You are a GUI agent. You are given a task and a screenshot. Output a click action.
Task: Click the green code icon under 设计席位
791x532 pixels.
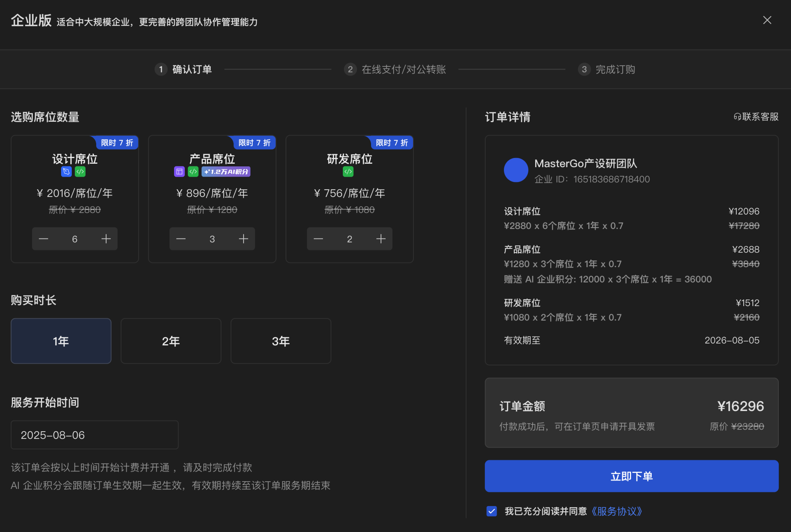pos(80,172)
